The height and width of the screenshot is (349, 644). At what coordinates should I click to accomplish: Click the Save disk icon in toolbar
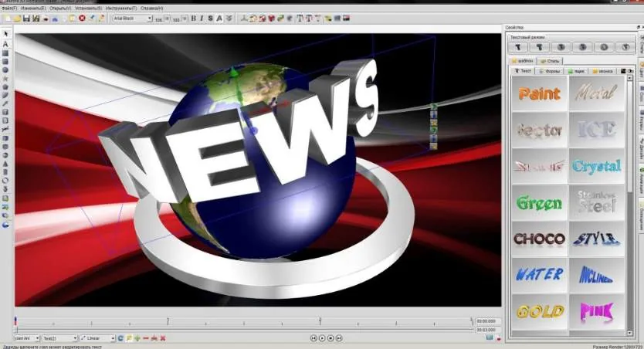(27, 19)
